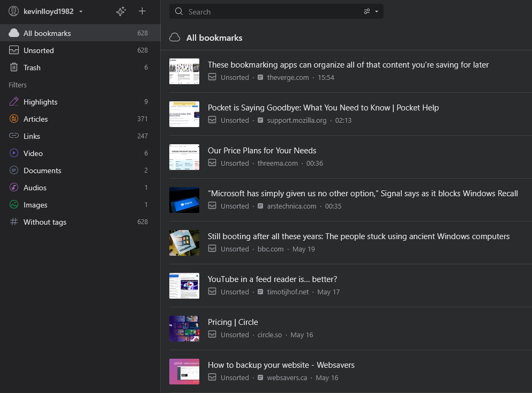Open the bookmarking apps Verge article
Screen dimensions: 532x393
click(x=348, y=64)
